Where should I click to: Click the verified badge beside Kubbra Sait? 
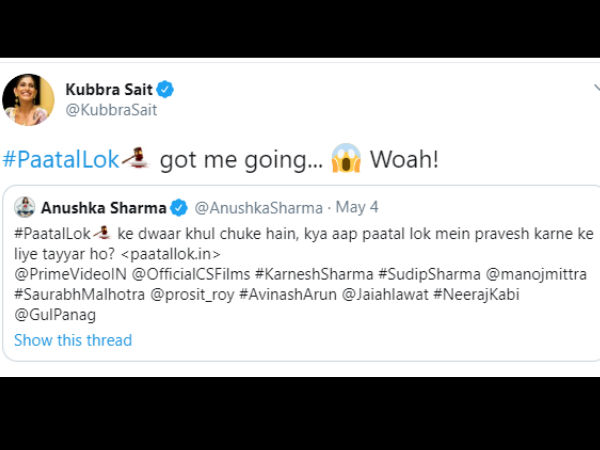coord(166,90)
